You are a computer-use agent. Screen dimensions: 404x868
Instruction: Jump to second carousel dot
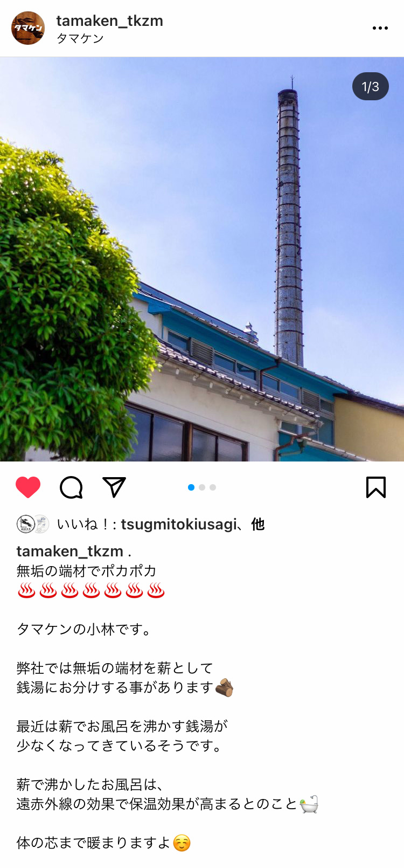point(202,487)
